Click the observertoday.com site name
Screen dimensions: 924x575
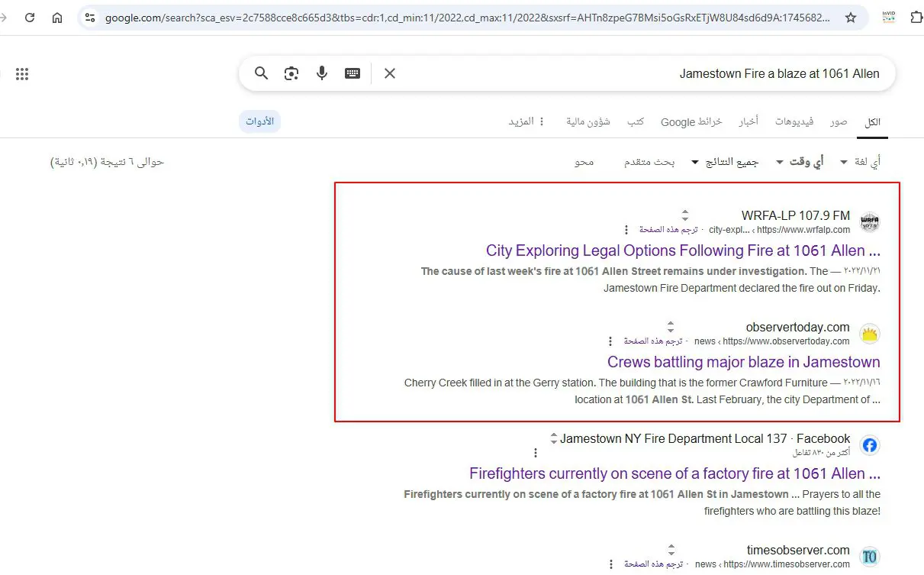(x=798, y=327)
